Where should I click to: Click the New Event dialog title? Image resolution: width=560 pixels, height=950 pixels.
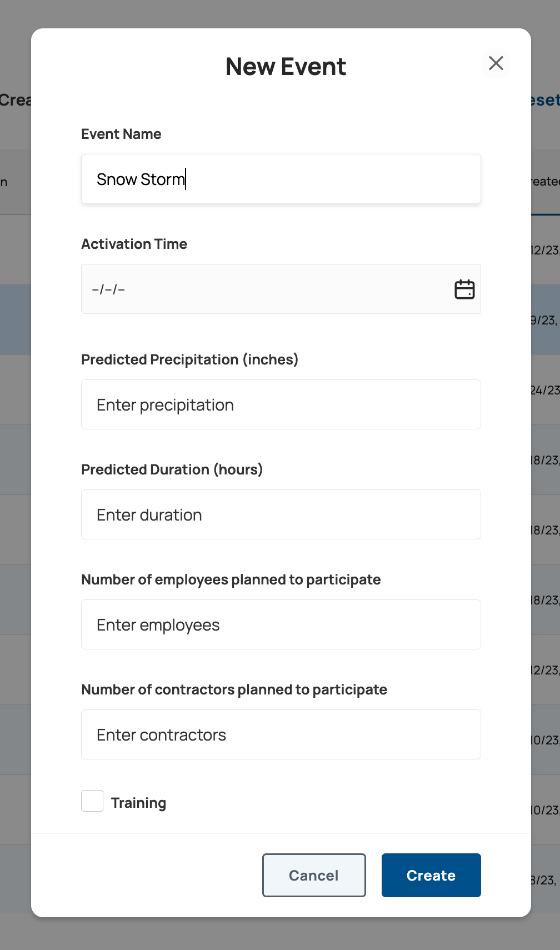pyautogui.click(x=286, y=67)
